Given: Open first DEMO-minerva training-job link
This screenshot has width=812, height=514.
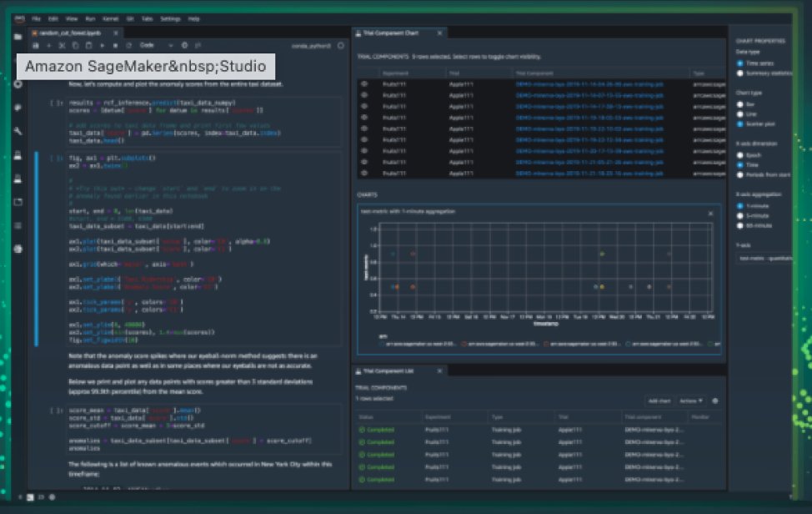Looking at the screenshot, I should [589, 84].
